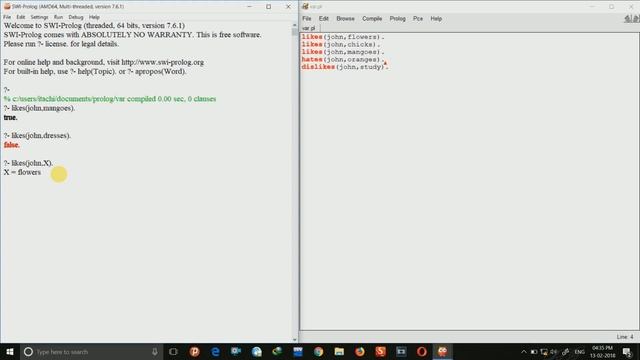Open File Explorer from the taskbar
The width and height of the screenshot is (640, 360).
coord(339,351)
